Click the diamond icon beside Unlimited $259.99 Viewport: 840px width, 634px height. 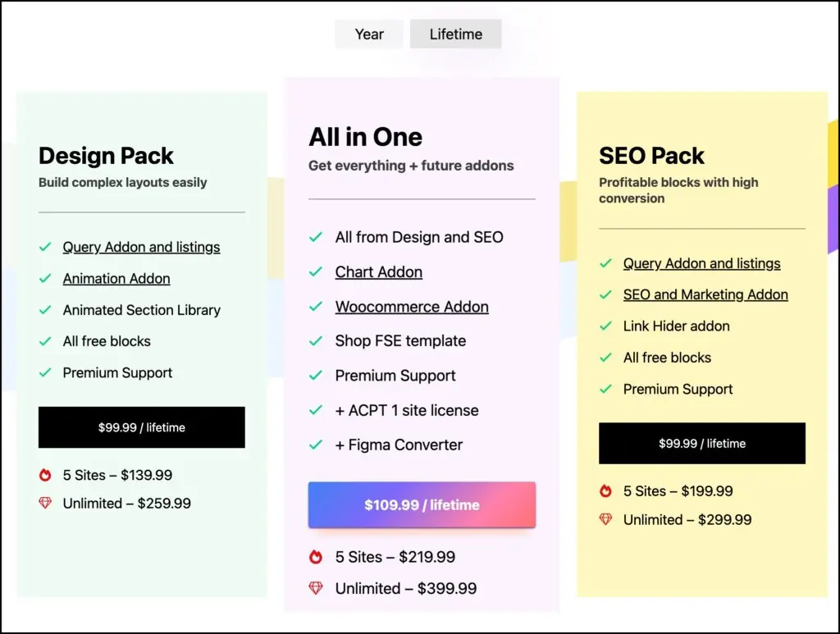point(46,504)
